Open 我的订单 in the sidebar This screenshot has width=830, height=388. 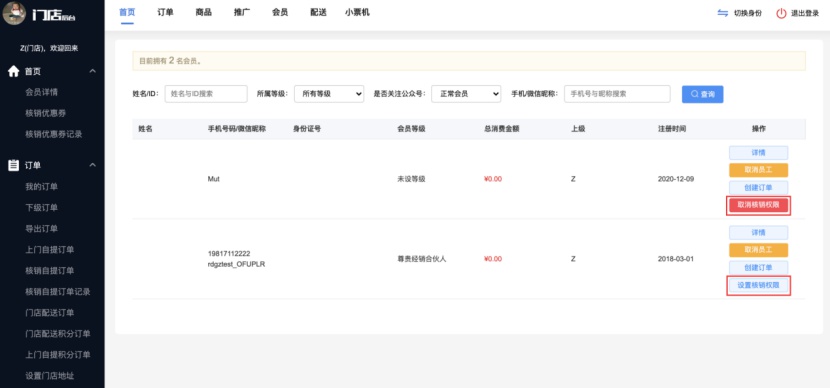tap(42, 186)
